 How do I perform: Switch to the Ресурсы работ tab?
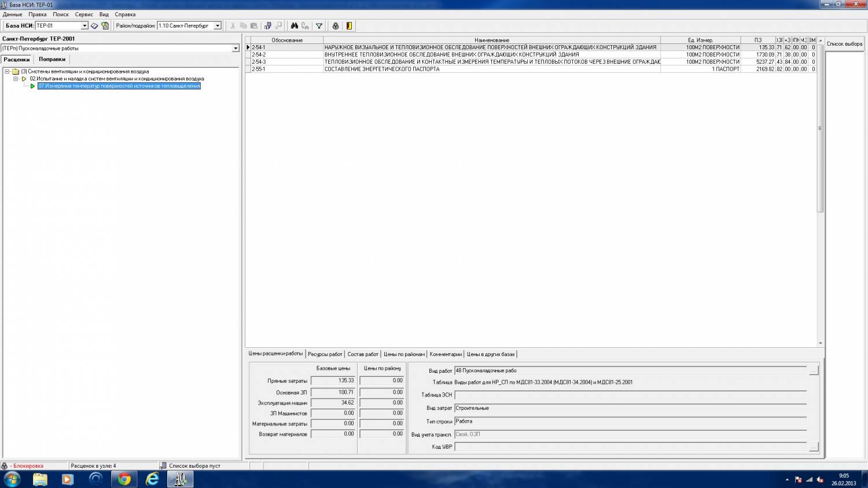click(x=325, y=354)
